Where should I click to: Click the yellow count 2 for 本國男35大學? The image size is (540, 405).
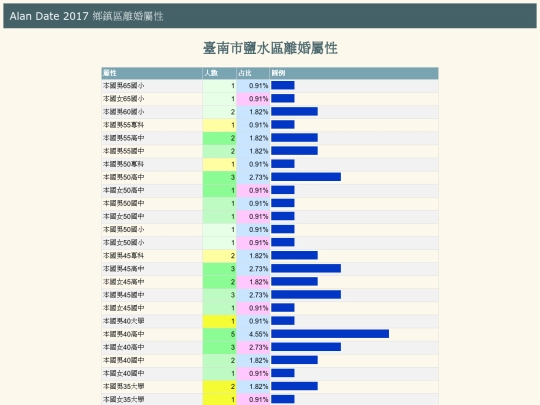tap(219, 387)
